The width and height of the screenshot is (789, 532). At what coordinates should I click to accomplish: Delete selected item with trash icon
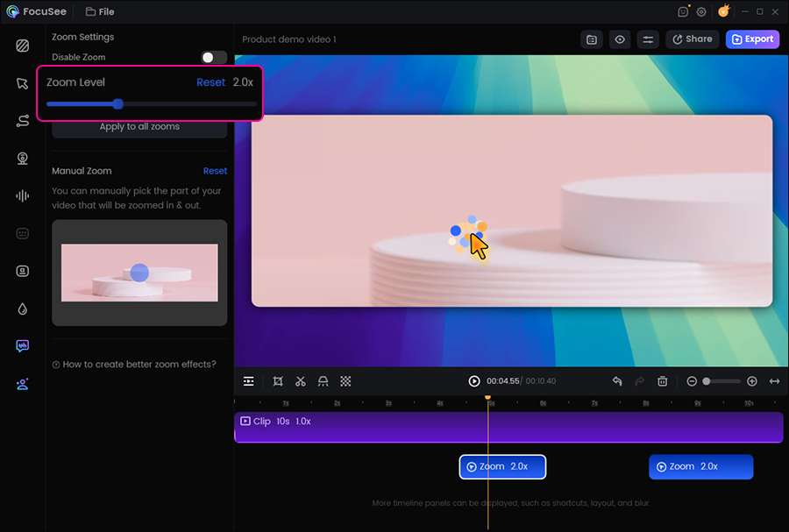tap(663, 381)
